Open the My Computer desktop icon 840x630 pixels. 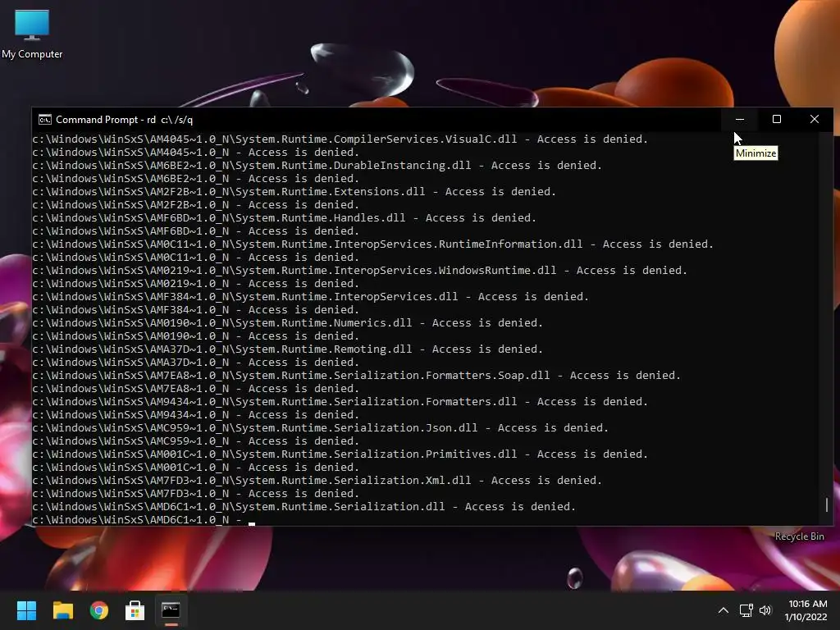coord(32,34)
